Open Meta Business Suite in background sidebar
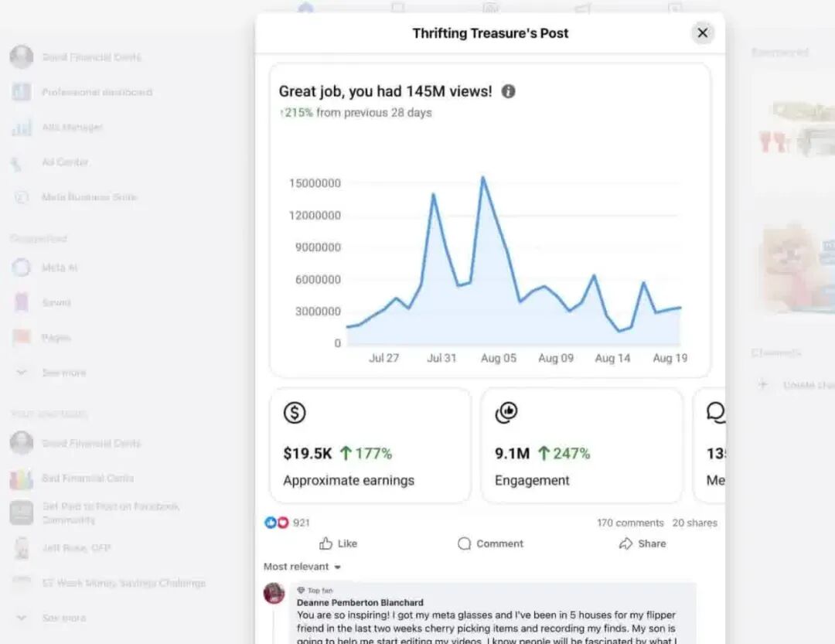 click(x=89, y=197)
